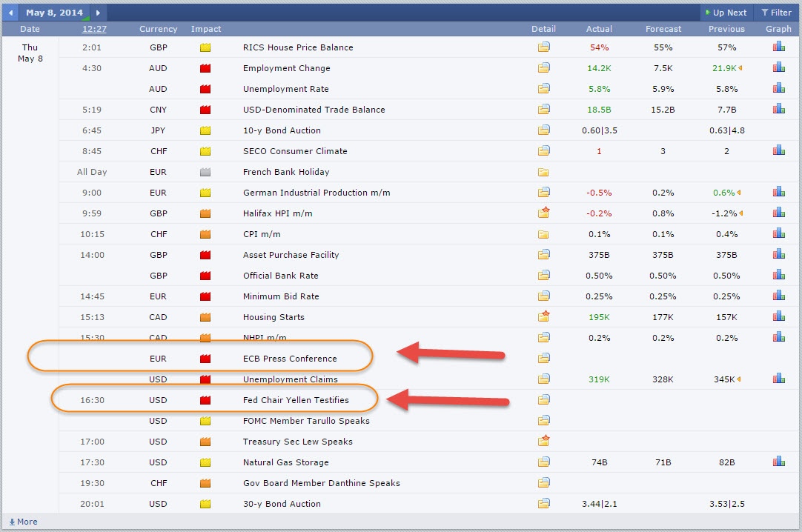Open graph icon for SECO Consumer Climate
The width and height of the screenshot is (802, 532).
click(778, 150)
